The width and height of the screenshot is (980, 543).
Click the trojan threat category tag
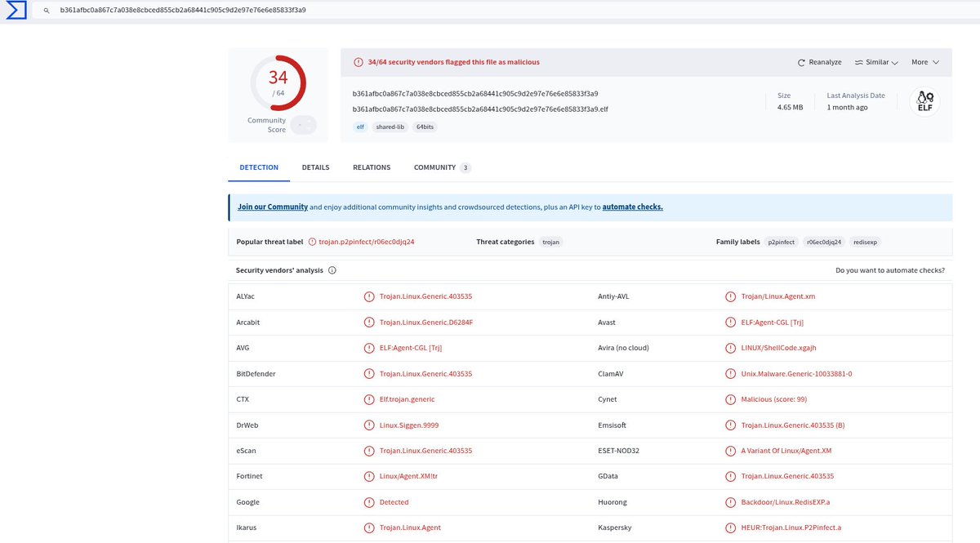551,243
